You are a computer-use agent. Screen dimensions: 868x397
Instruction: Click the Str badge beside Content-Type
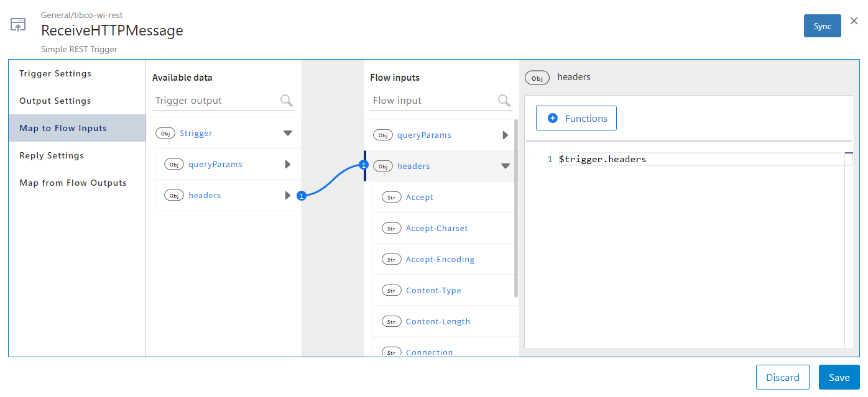(x=391, y=290)
